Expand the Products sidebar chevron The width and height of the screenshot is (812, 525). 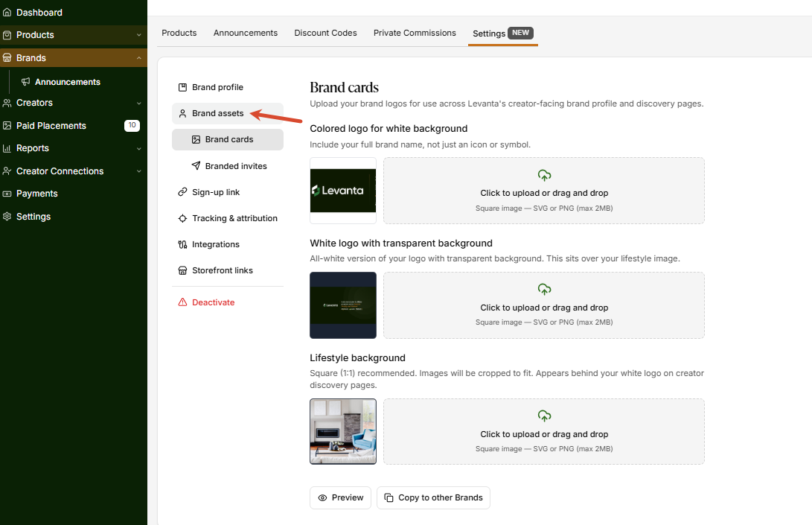click(138, 35)
